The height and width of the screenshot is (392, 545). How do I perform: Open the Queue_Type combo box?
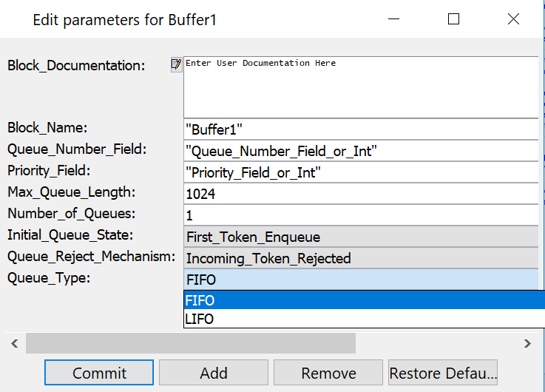coord(360,280)
